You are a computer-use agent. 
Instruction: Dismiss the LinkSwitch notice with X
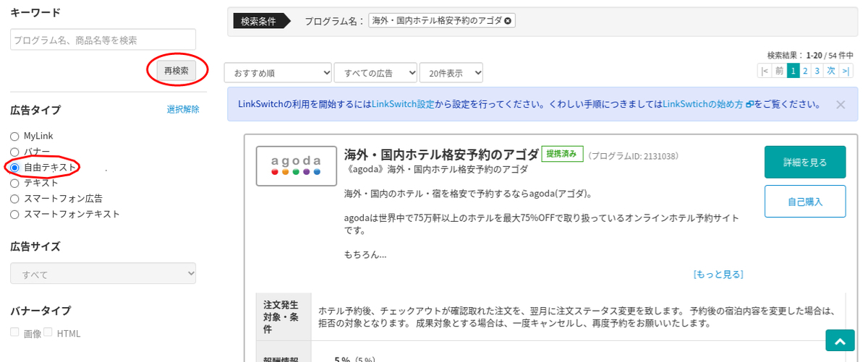(x=840, y=104)
